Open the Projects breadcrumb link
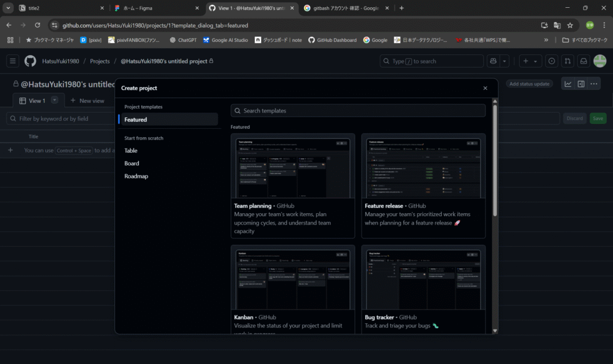The height and width of the screenshot is (364, 613). coord(100,62)
